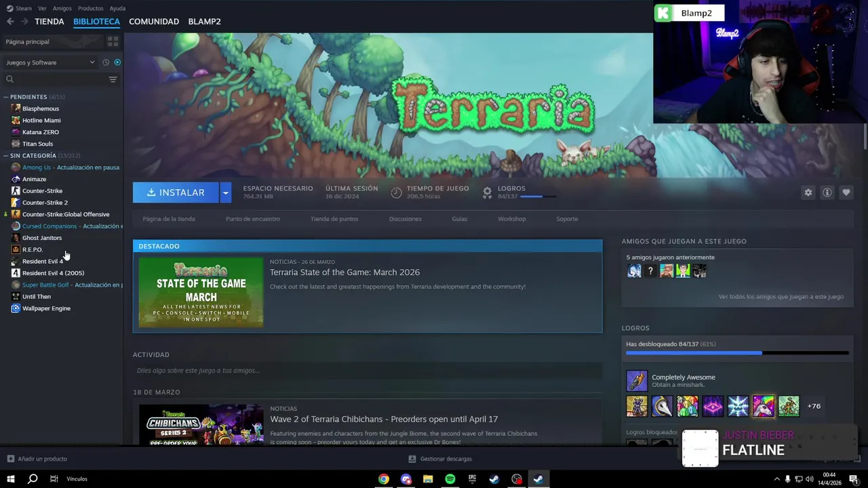Open the Productos menu
The image size is (868, 488).
coord(90,8)
